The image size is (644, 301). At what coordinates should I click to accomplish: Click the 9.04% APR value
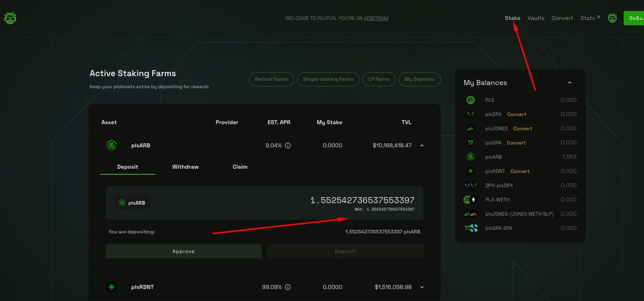(274, 146)
